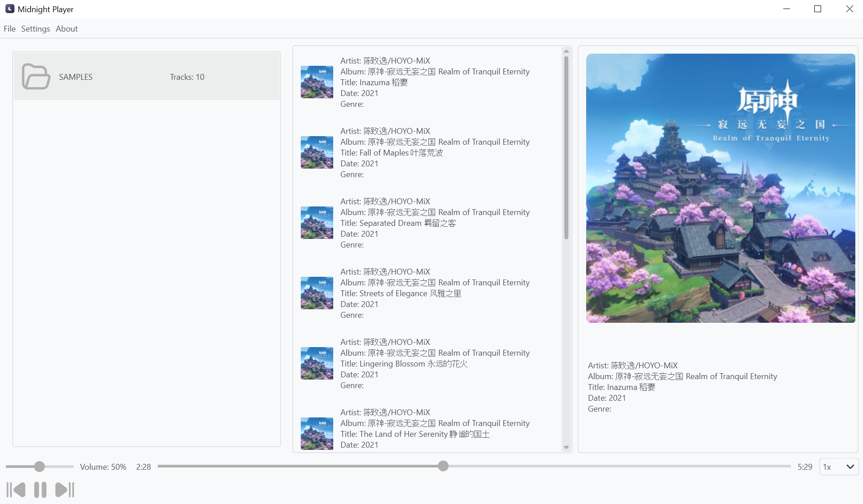Click the elapsed time '2:28'
The width and height of the screenshot is (863, 504).
[x=143, y=467]
